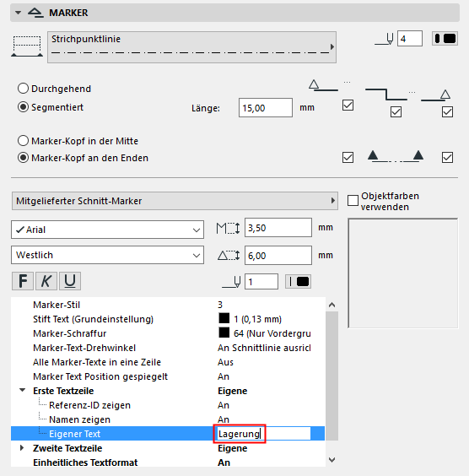The height and width of the screenshot is (476, 469).
Task: Click the Eigener Text field containing Lagerung
Action: coord(263,434)
